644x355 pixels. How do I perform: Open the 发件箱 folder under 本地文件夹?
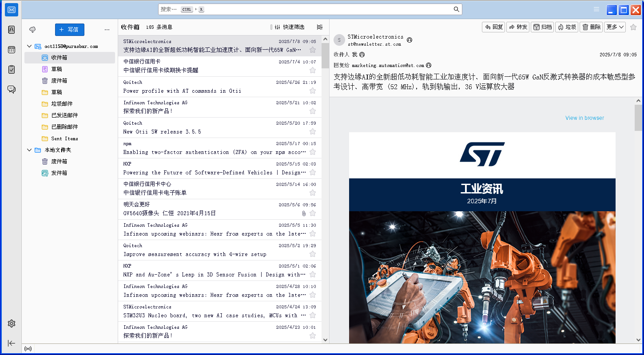(x=70, y=173)
